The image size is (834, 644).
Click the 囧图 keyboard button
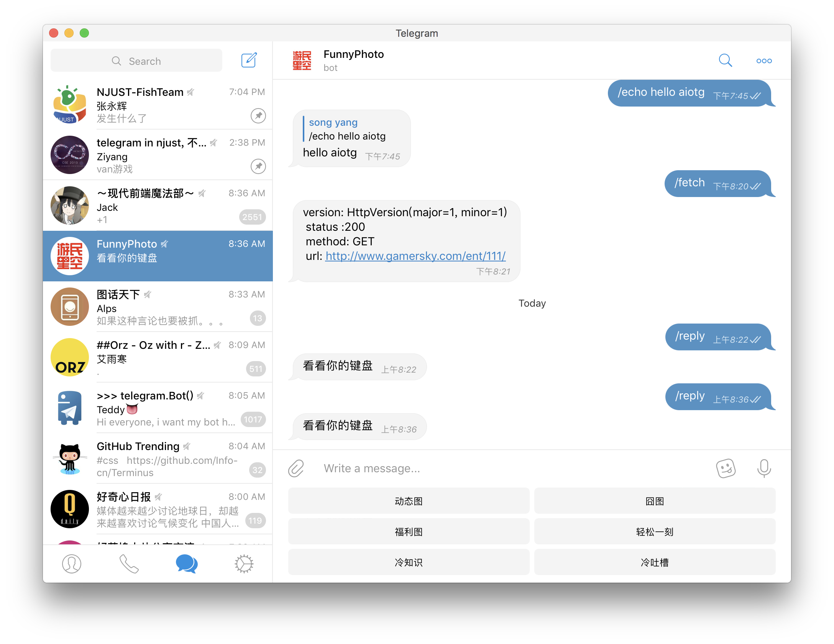tap(655, 501)
